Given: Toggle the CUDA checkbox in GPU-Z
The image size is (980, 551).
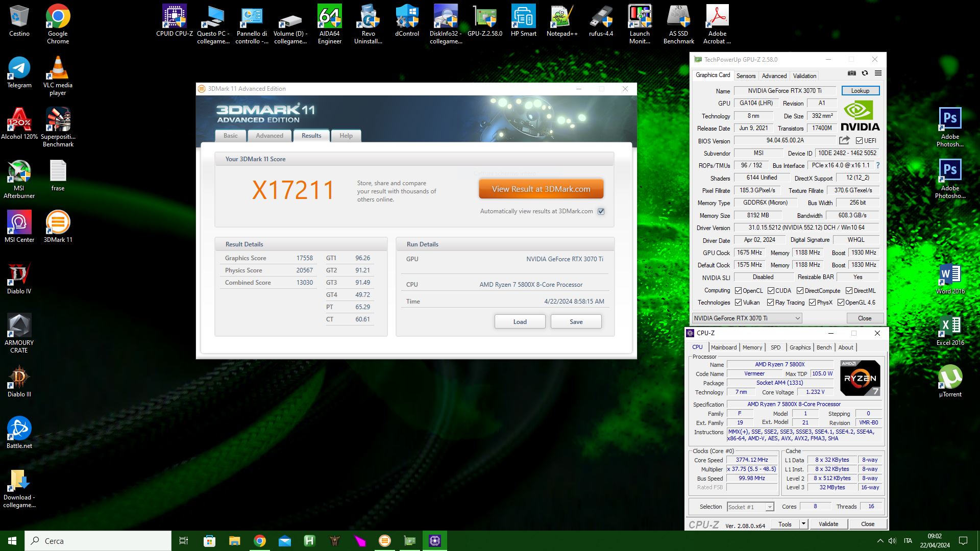Looking at the screenshot, I should point(771,291).
